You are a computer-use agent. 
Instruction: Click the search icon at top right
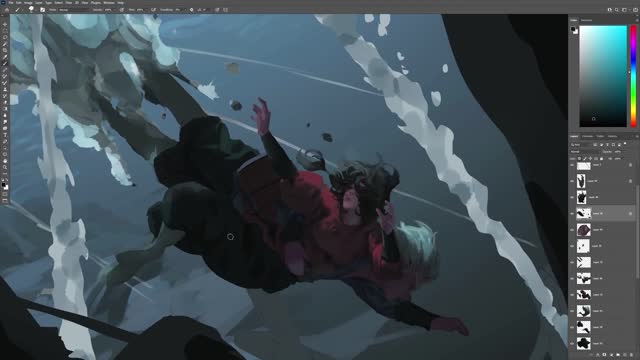click(617, 10)
